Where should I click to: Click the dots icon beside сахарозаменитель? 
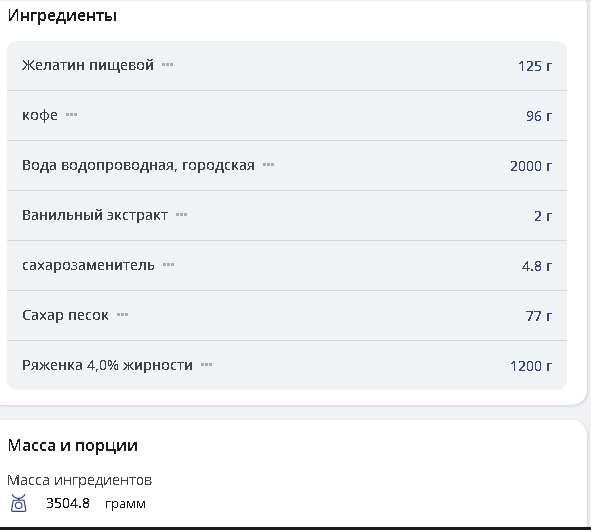coord(168,265)
